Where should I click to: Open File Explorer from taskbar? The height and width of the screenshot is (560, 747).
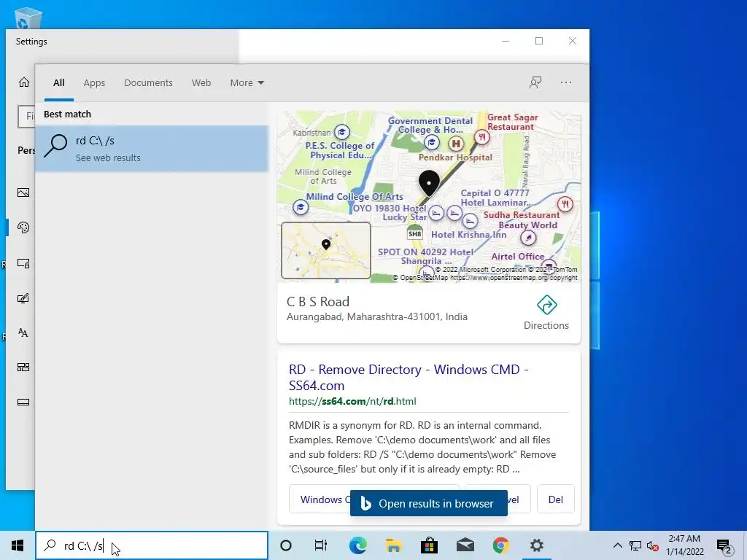[393, 545]
